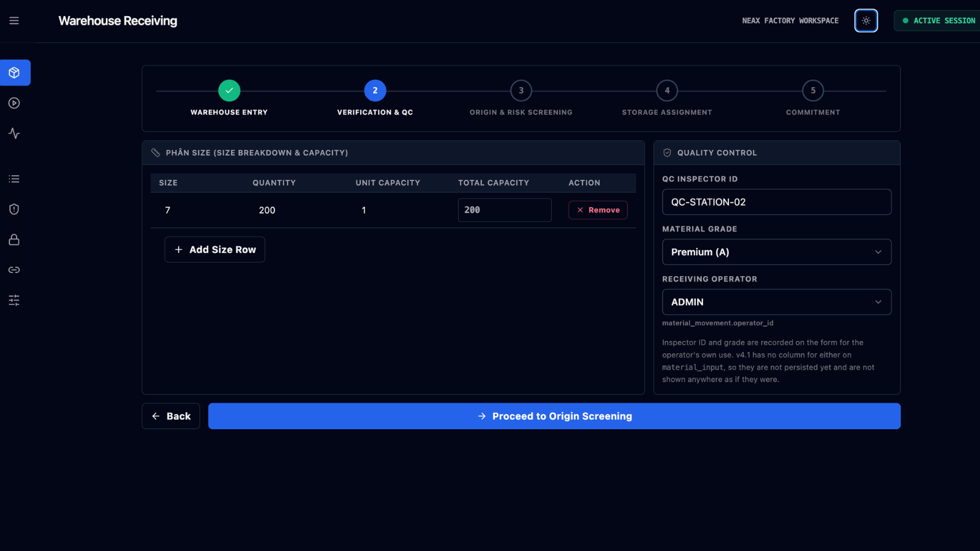Open the list sidebar icon
Viewport: 980px width, 551px height.
click(14, 179)
